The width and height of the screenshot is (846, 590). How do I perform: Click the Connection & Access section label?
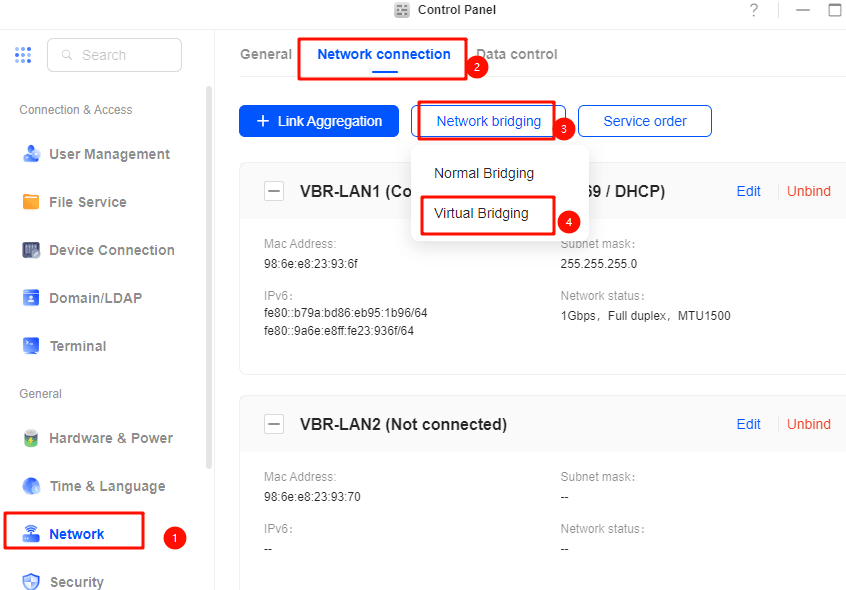[76, 109]
